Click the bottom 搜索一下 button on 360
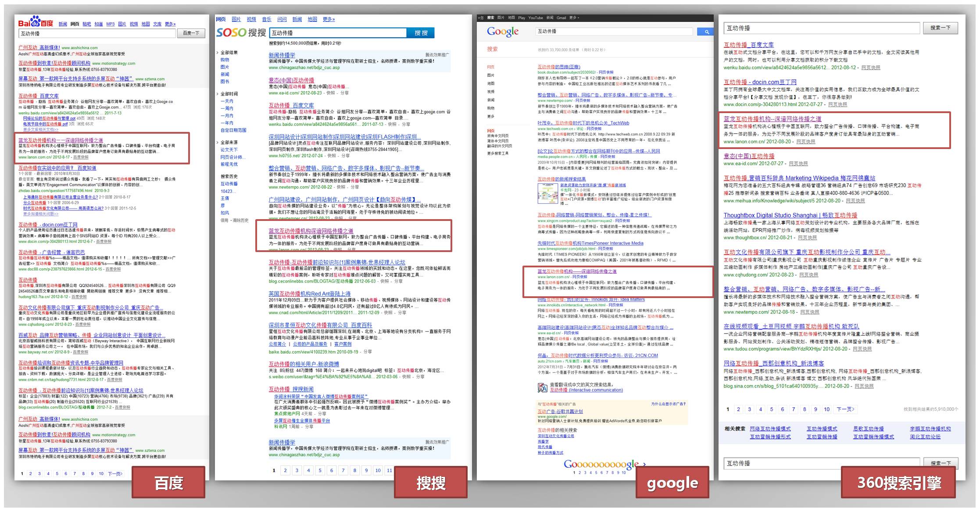980x508 pixels. [940, 463]
